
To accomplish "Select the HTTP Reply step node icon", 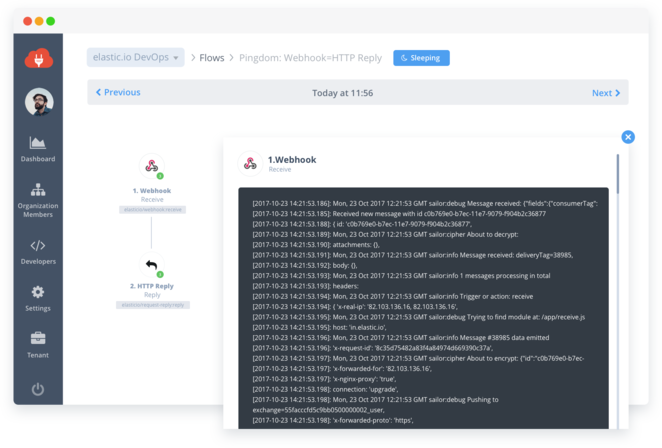I will click(x=152, y=265).
